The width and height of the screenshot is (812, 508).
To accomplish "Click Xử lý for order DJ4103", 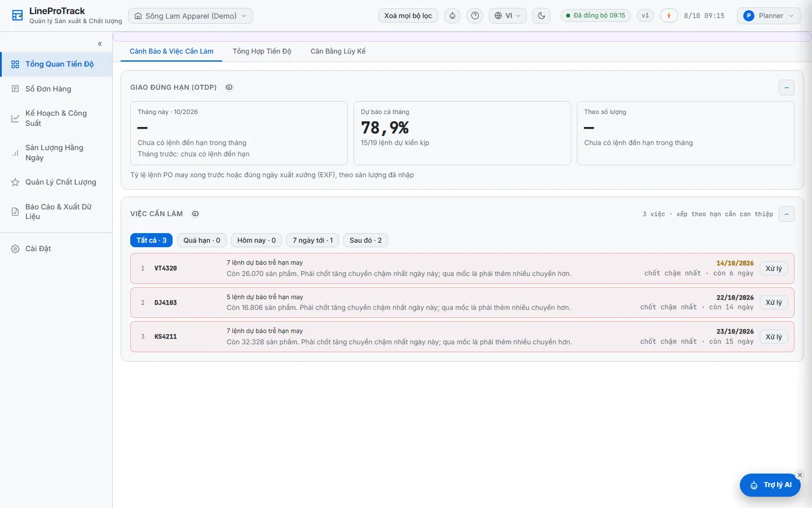I will [774, 303].
